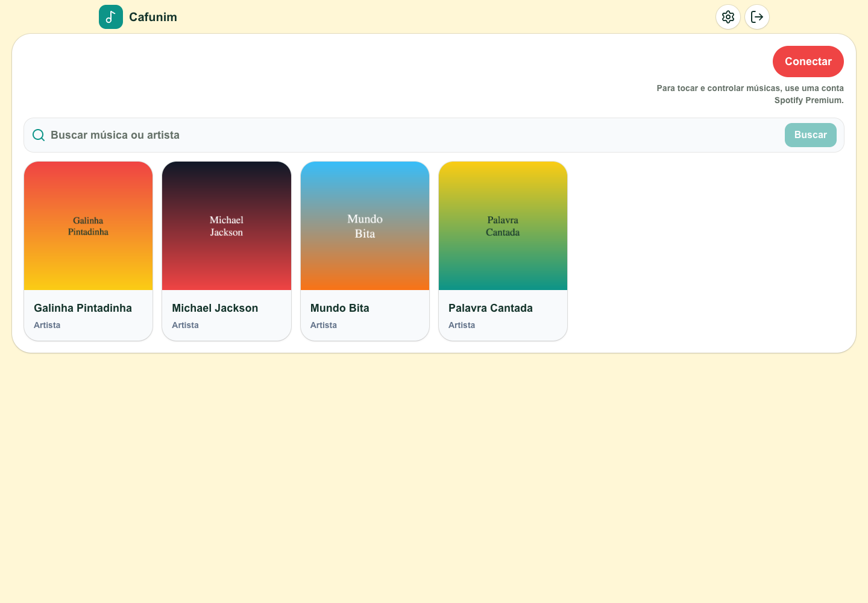Screen dimensions: 868x603
Task: Open the Galinha Pintadinha cover image
Action: (x=89, y=226)
